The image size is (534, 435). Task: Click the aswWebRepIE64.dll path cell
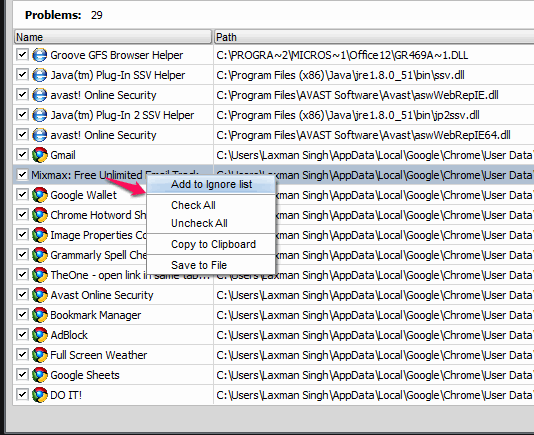363,135
